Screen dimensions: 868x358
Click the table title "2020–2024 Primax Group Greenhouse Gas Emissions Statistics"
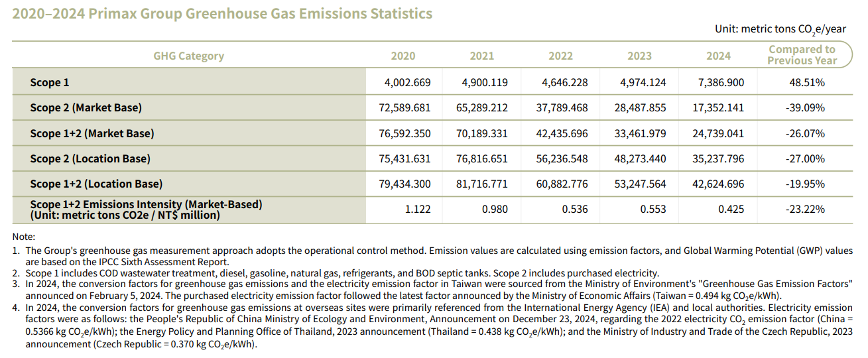222,13
